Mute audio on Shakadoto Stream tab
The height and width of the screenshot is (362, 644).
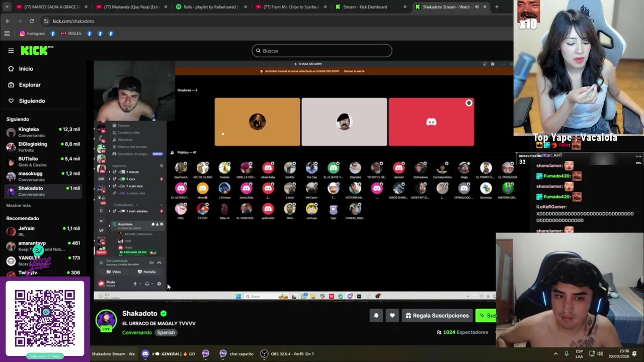pyautogui.click(x=476, y=7)
